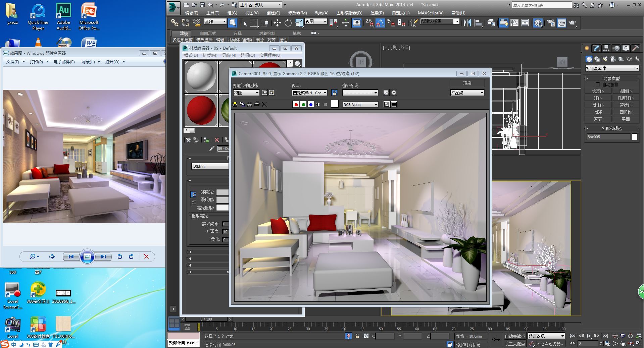Select the 自由形式 ribbon tab
Image resolution: width=644 pixels, height=348 pixels.
(208, 33)
